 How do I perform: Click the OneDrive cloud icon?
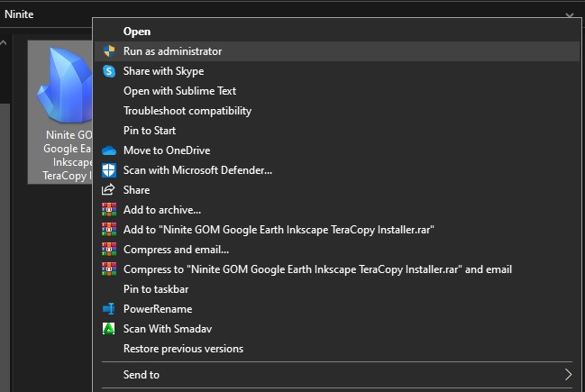coord(109,150)
